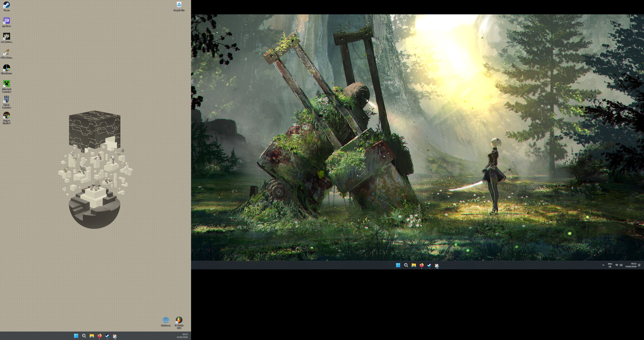Open File Explorer on the right-hand taskbar
Image resolution: width=644 pixels, height=340 pixels.
pos(414,265)
